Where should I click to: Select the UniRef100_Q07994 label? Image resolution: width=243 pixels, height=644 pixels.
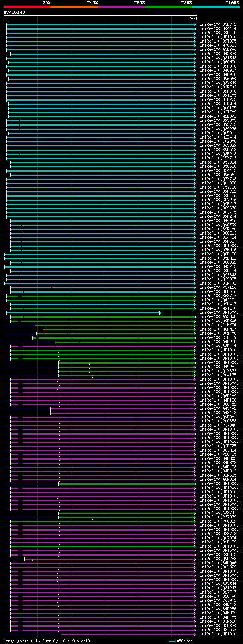[218, 538]
